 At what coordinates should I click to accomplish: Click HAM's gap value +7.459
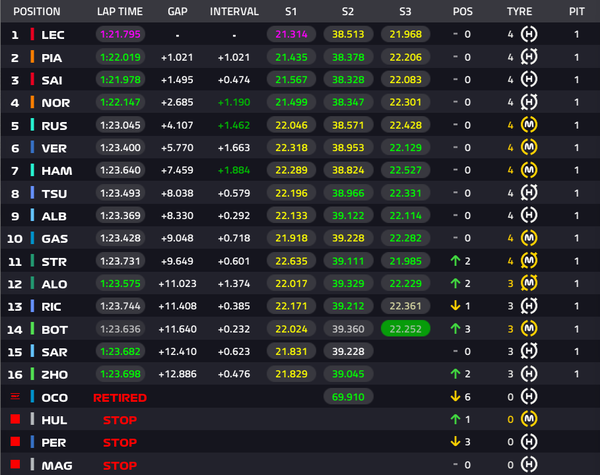(177, 170)
